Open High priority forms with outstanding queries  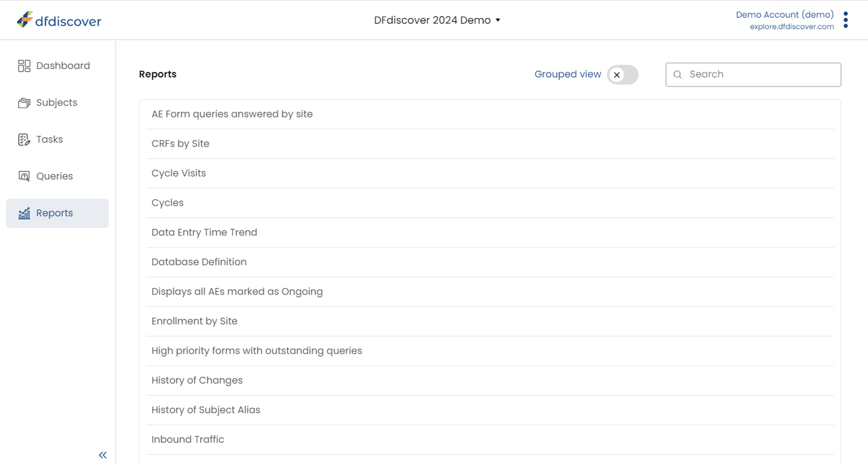click(490, 351)
